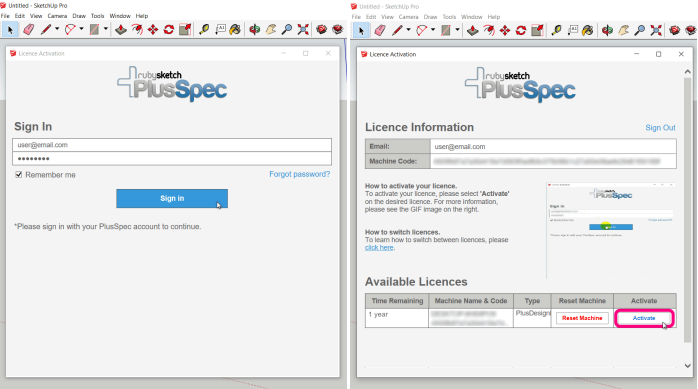The height and width of the screenshot is (389, 698).
Task: Select the Move tool in Sign In window
Action: pos(153,30)
